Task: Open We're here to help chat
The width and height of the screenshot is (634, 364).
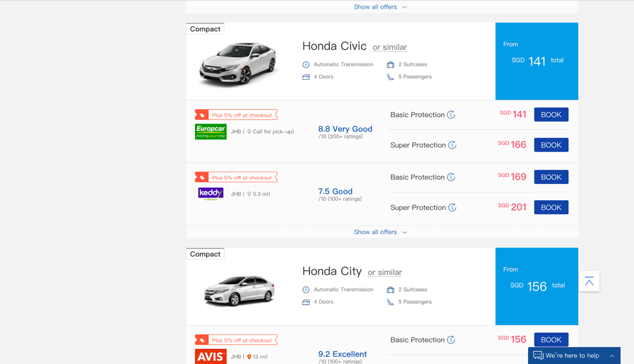Action: [574, 356]
